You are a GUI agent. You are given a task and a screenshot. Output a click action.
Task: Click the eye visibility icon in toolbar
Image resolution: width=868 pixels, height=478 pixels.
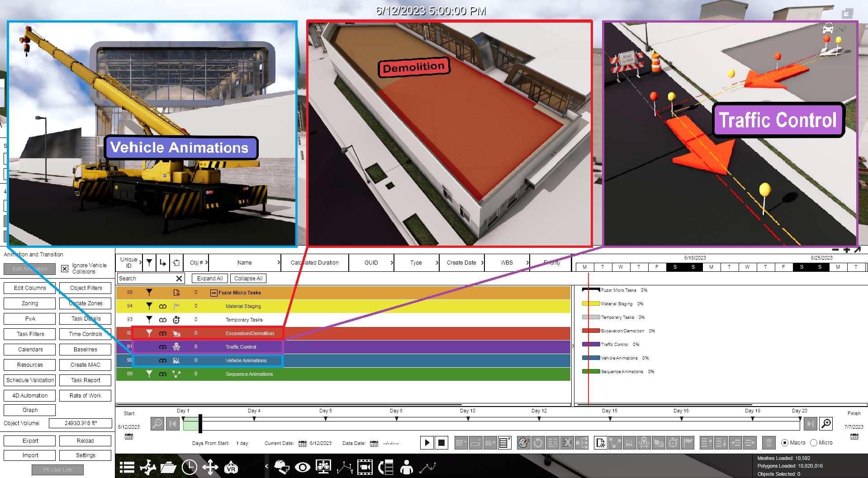coord(302,467)
